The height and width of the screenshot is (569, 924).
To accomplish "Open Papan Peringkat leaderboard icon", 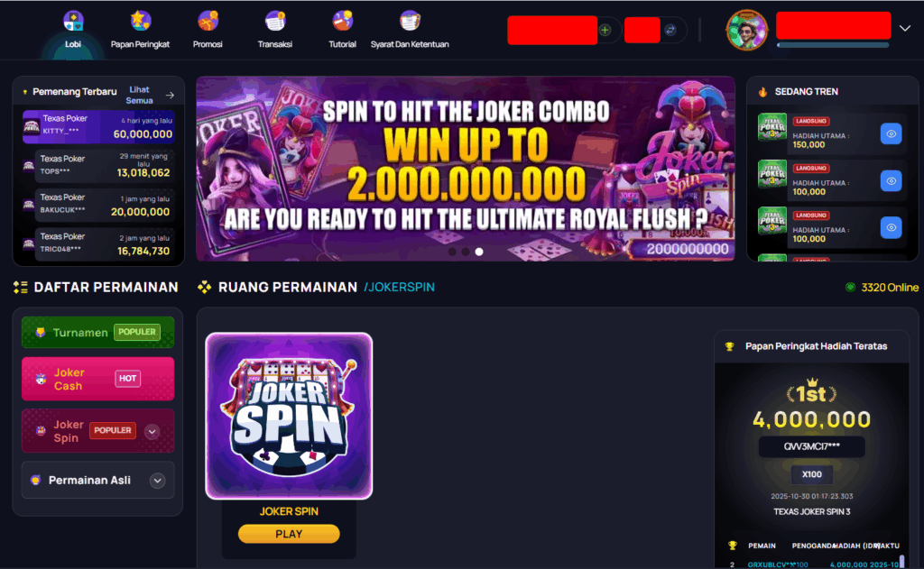I will (140, 22).
